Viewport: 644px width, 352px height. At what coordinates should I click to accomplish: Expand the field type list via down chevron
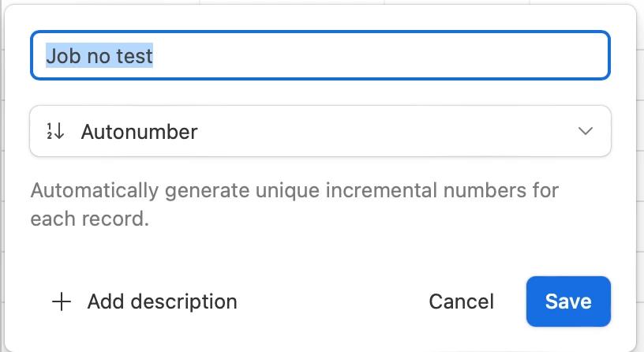[586, 131]
